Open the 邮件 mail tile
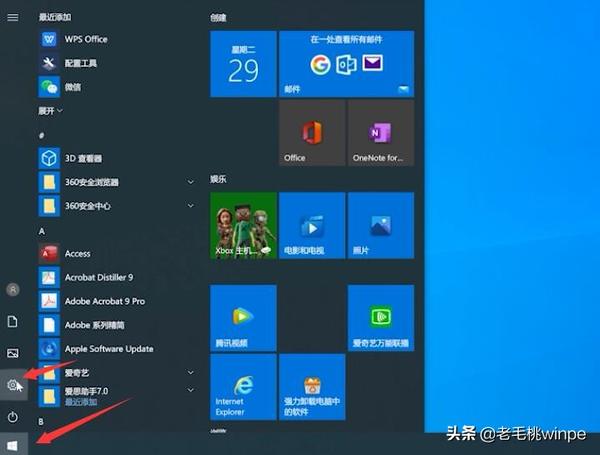The width and height of the screenshot is (600, 455). [347, 64]
